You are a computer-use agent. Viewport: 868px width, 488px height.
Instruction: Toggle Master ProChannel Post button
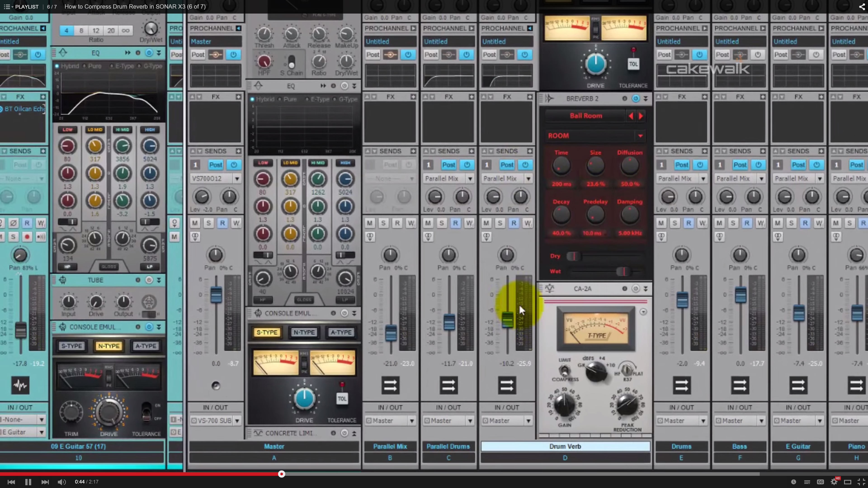pyautogui.click(x=198, y=54)
